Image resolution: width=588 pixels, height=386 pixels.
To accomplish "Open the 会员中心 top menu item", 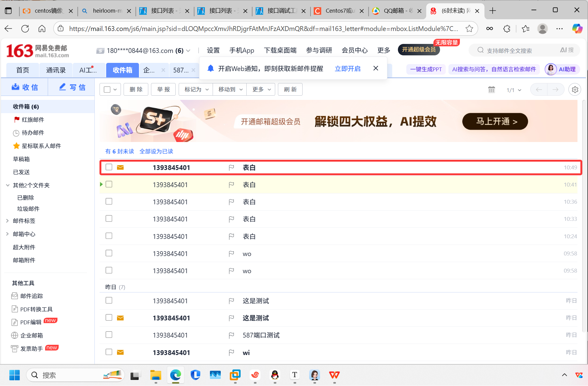I will click(355, 50).
